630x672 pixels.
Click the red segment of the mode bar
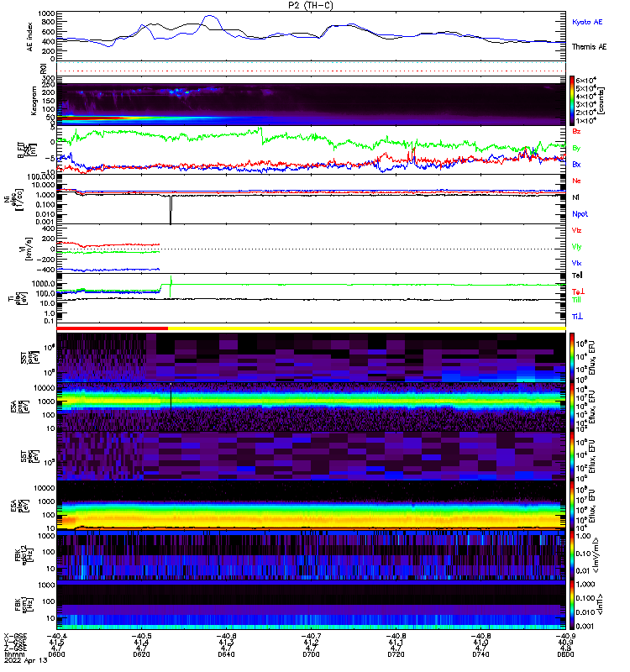[x=113, y=328]
